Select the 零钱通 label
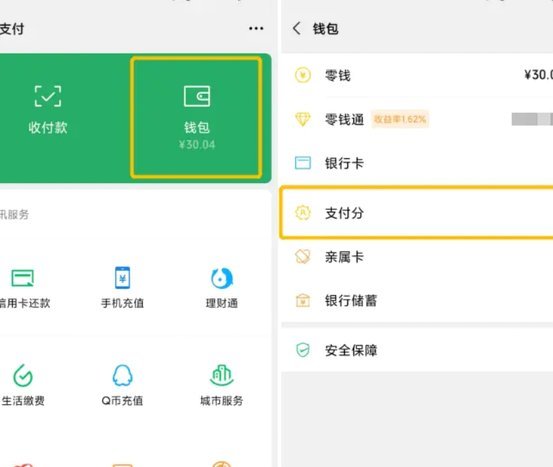The height and width of the screenshot is (467, 553). 344,120
